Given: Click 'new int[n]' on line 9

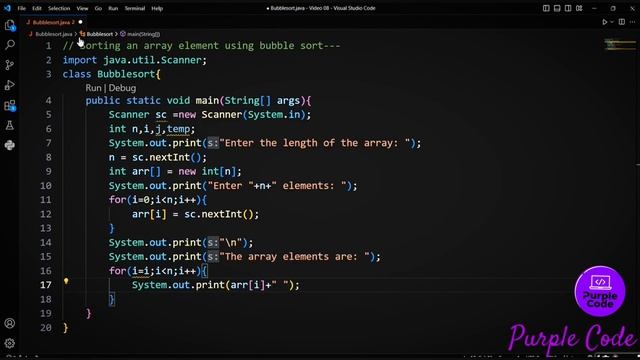Looking at the screenshot, I should click(207, 171).
